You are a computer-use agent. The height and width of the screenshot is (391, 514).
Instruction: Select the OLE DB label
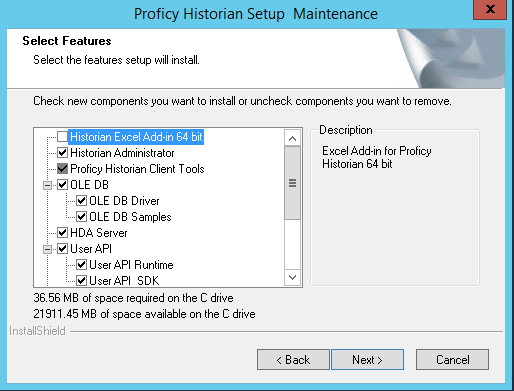click(x=89, y=185)
